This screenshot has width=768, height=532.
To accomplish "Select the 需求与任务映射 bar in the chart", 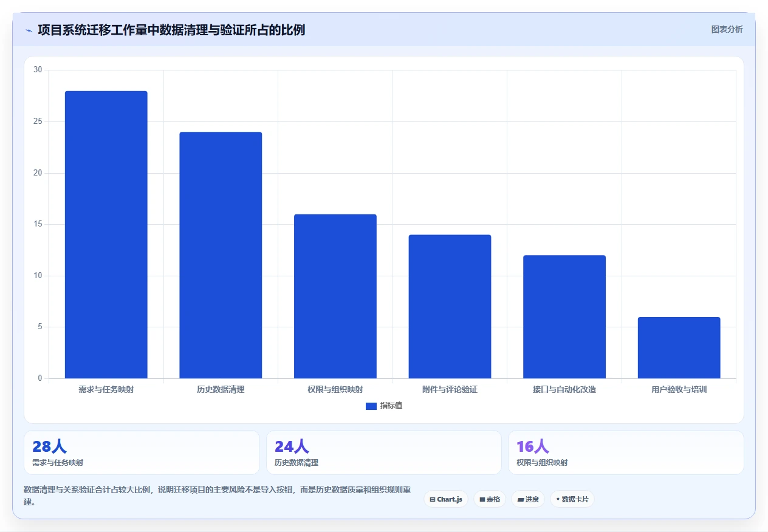I will (106, 235).
